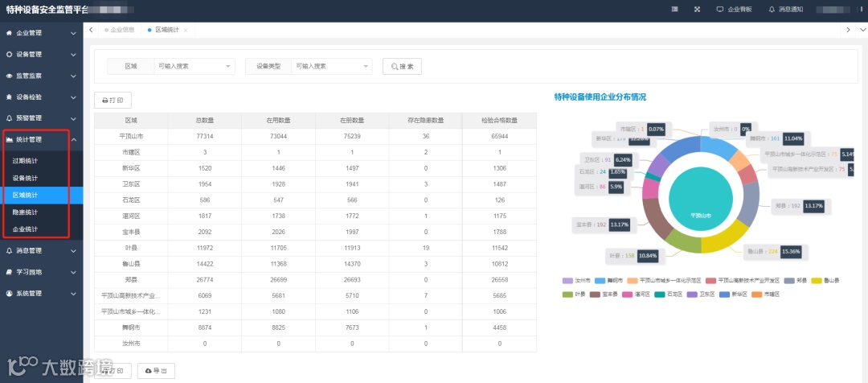Open the tab options dropdown chevron
The height and width of the screenshot is (383, 868).
click(862, 30)
